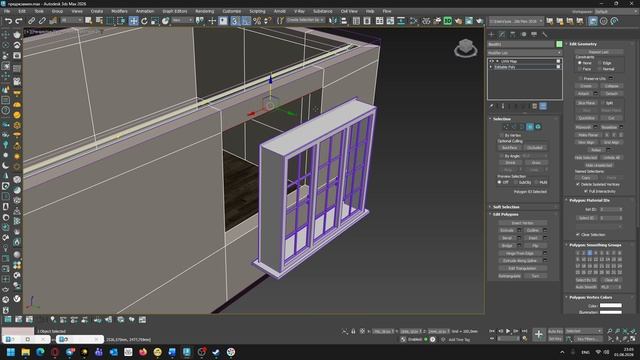Open the Windows Start menu
Image resolution: width=640 pixels, height=360 pixels.
(x=11, y=352)
